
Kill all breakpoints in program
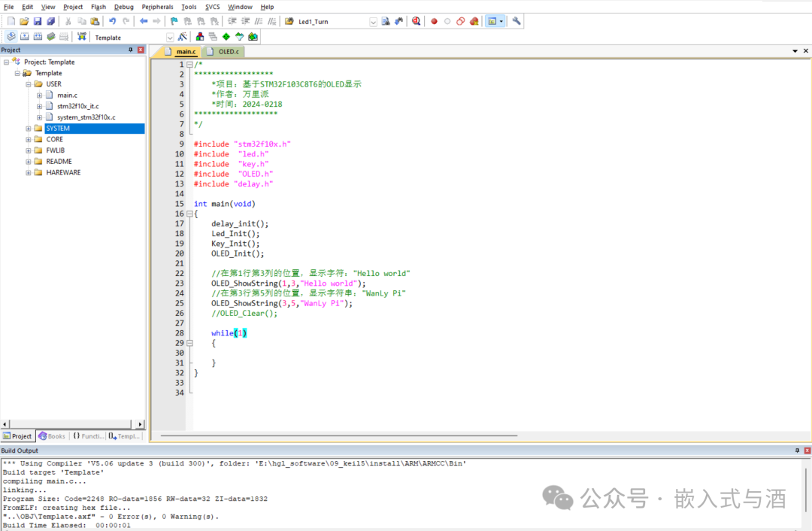point(473,21)
